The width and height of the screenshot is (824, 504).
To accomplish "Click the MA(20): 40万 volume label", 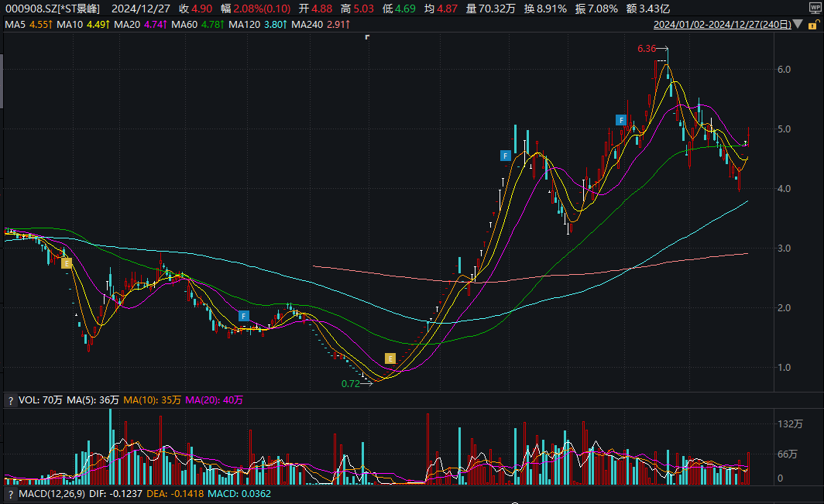I will tap(214, 400).
